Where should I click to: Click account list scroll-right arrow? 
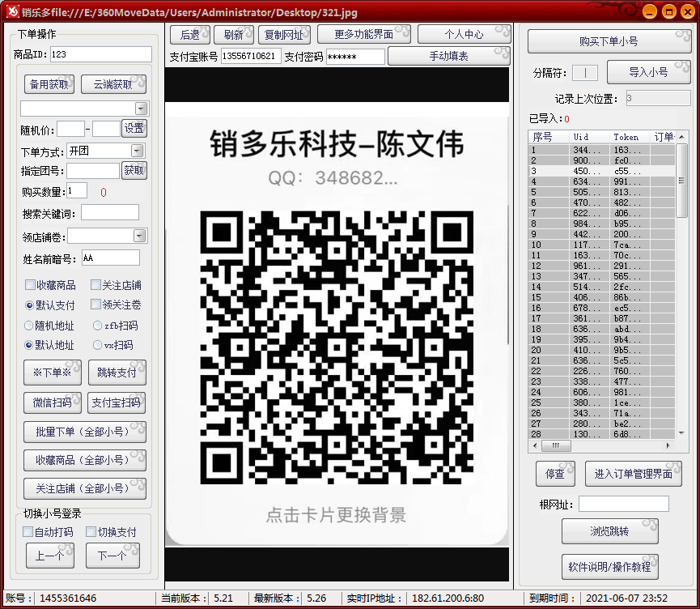668,445
